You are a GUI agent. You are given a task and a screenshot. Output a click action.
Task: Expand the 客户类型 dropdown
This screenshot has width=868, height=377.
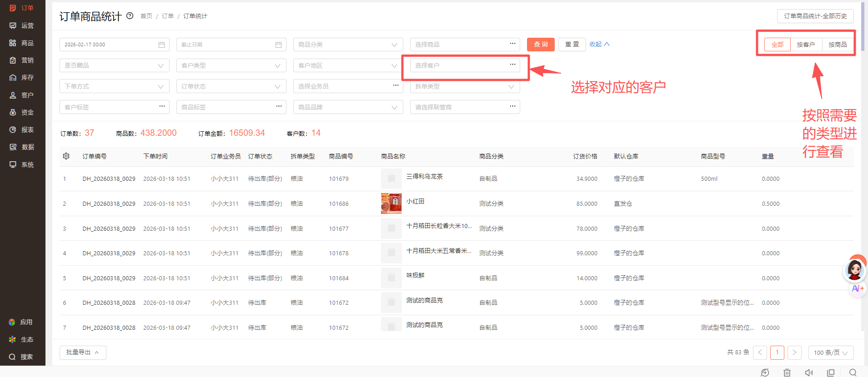[231, 65]
